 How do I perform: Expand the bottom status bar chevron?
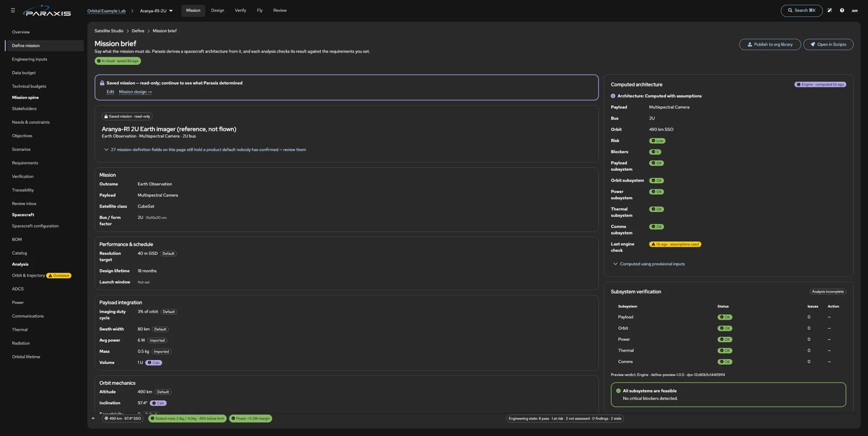(93, 419)
